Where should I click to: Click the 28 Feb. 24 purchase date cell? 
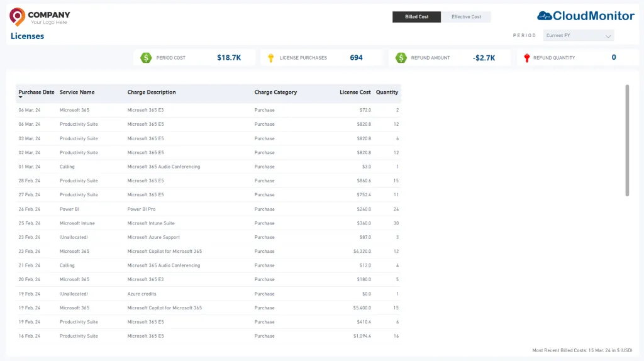click(30, 181)
